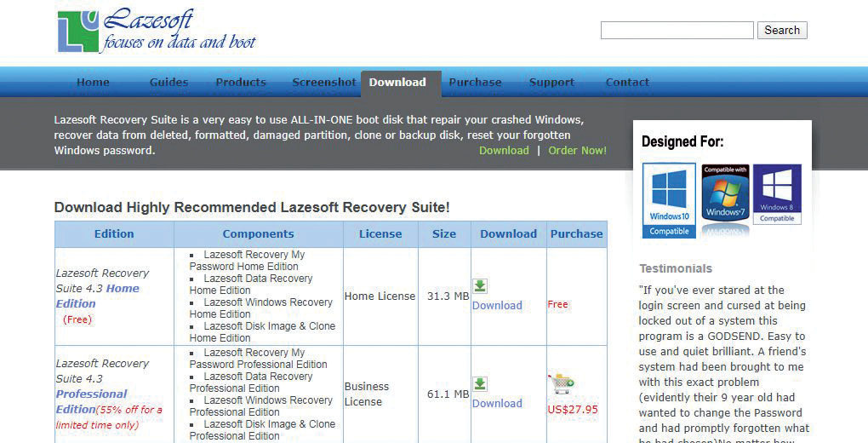Click Lazesoft Recovery My Password Home Edition item
868x443 pixels.
248,260
